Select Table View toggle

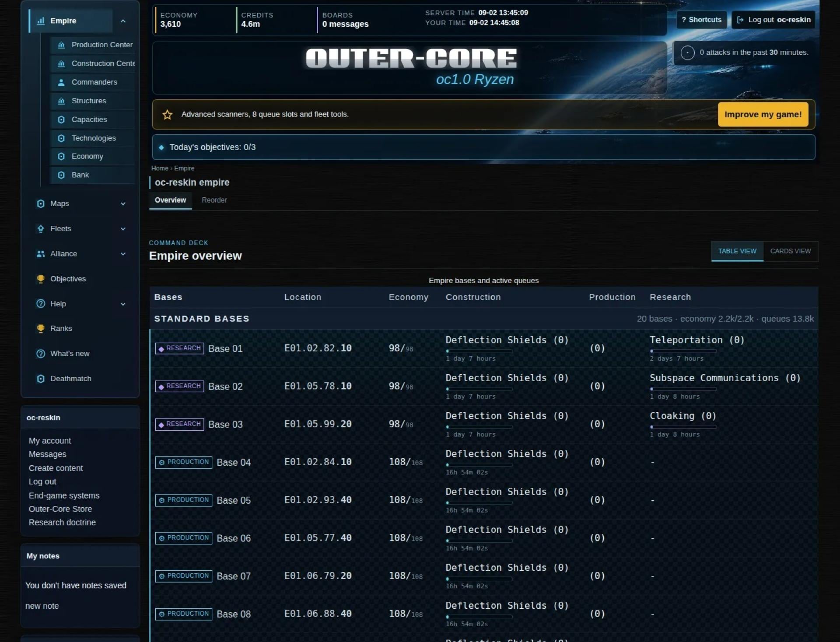tap(737, 251)
